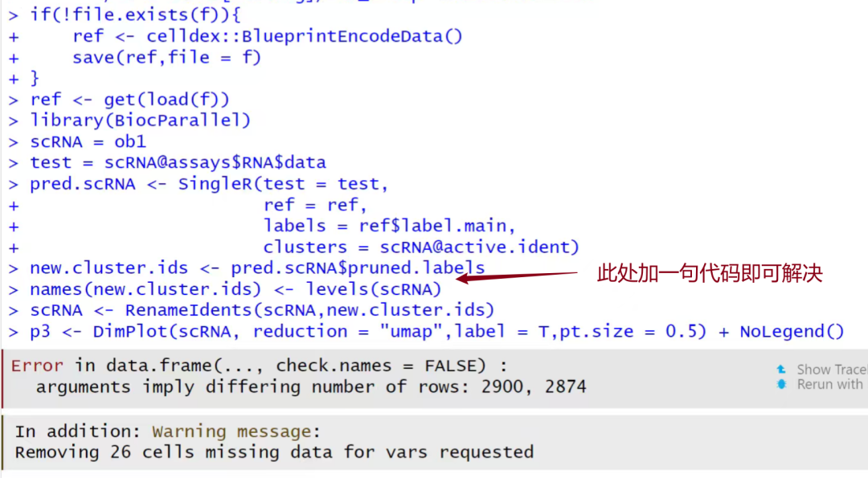Click the Show Traceback arrow icon
Screen dimensions: 868x478
781,370
